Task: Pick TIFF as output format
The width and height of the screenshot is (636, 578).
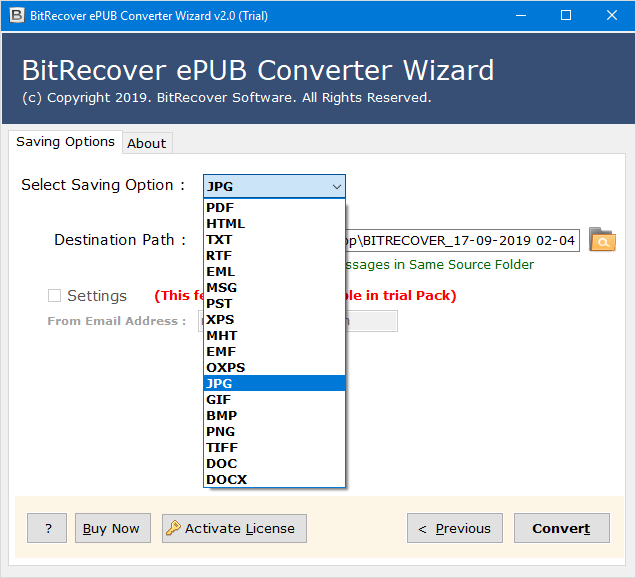Action: (x=274, y=447)
